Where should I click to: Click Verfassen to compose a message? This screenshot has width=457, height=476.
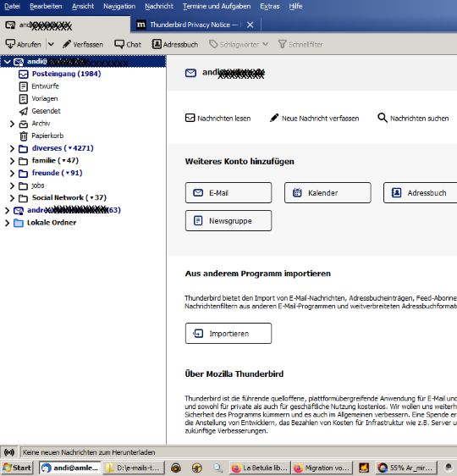click(83, 44)
